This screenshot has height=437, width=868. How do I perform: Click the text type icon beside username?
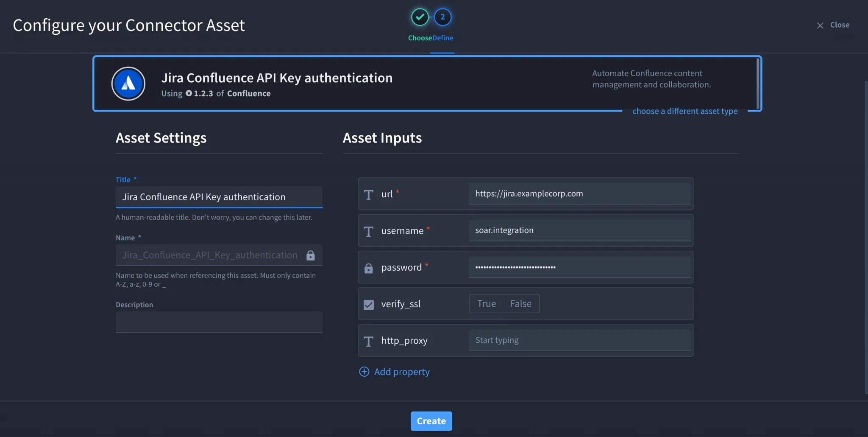click(368, 231)
